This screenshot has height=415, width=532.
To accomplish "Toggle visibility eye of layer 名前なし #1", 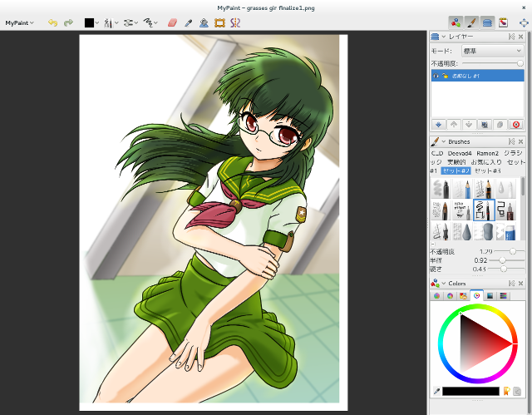I will coord(436,76).
